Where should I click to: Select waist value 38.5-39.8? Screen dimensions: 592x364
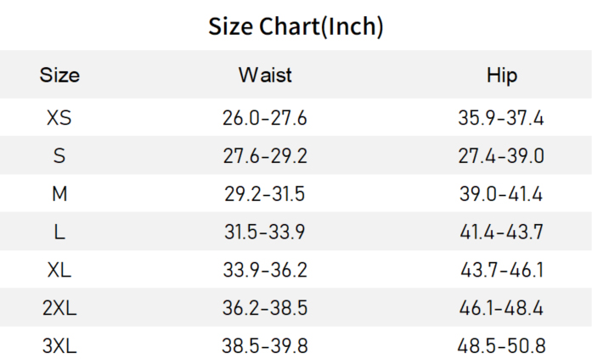(x=265, y=346)
